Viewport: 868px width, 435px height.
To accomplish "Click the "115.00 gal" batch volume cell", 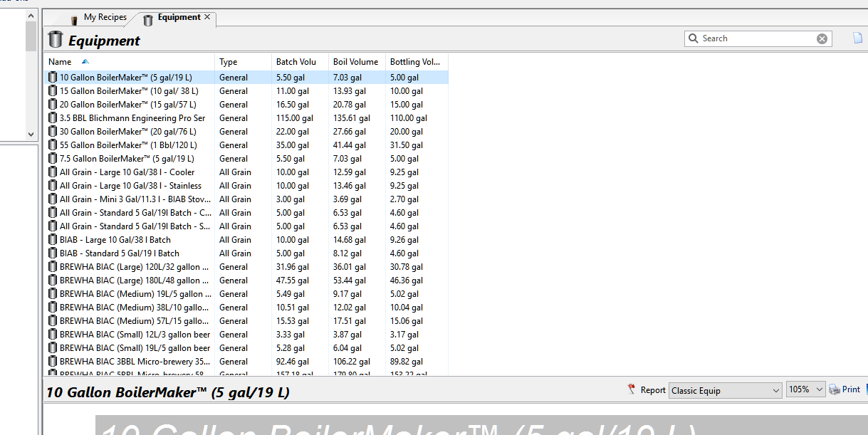I will pos(295,118).
